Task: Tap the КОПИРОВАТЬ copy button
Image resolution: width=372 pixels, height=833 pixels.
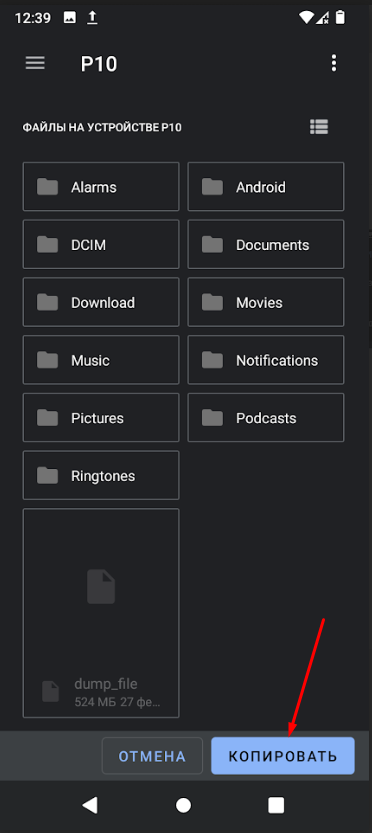Action: pos(283,756)
